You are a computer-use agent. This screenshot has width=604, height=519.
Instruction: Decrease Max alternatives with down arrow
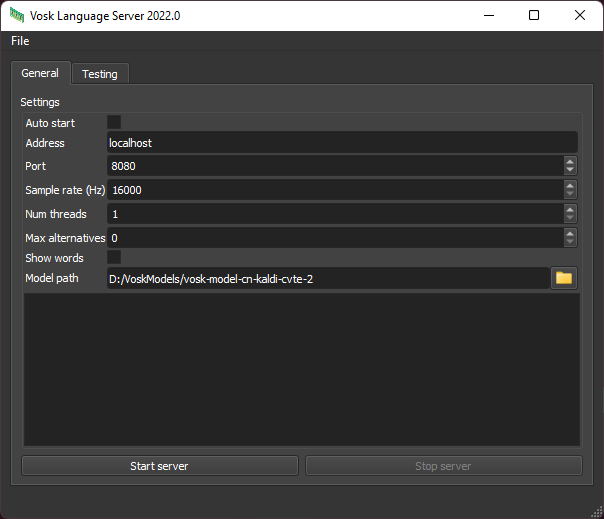click(570, 242)
